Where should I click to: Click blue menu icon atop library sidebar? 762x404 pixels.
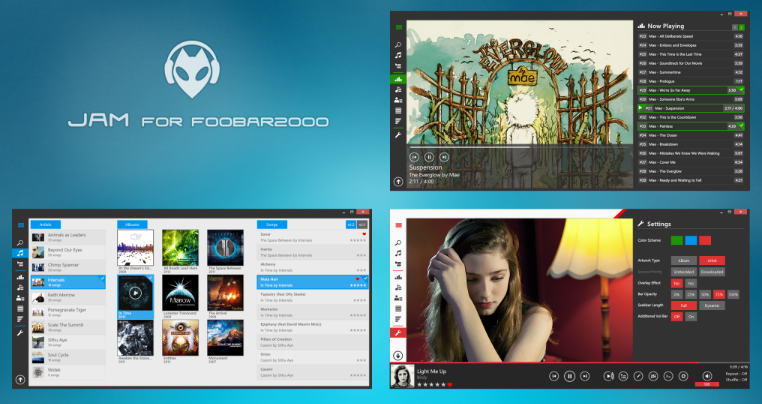pyautogui.click(x=20, y=226)
